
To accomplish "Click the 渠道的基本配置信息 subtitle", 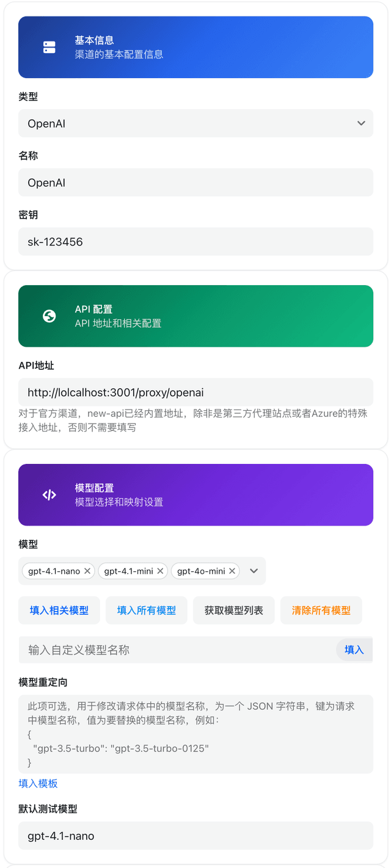I will [x=119, y=54].
